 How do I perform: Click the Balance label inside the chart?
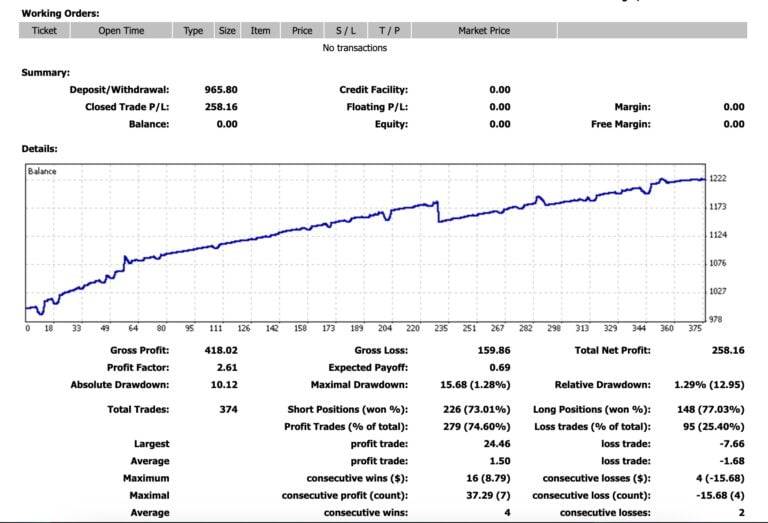click(x=42, y=171)
